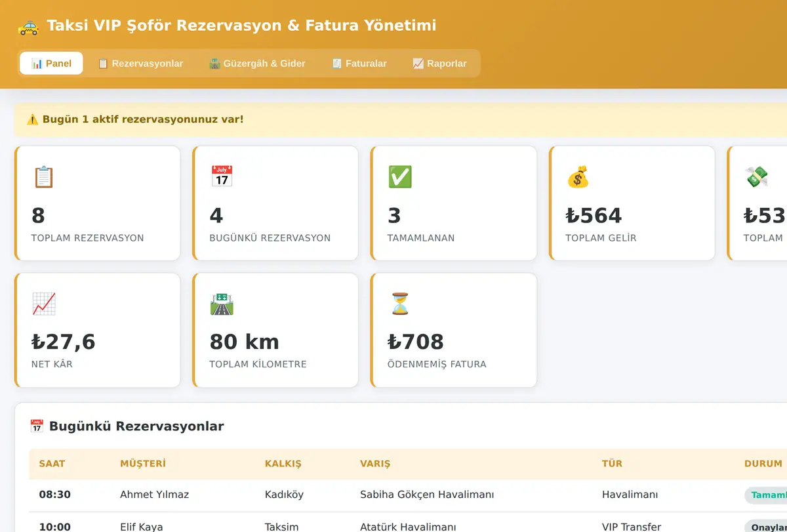Click the Toplam Rezervasyon value 8
The image size is (787, 532).
pyautogui.click(x=38, y=215)
